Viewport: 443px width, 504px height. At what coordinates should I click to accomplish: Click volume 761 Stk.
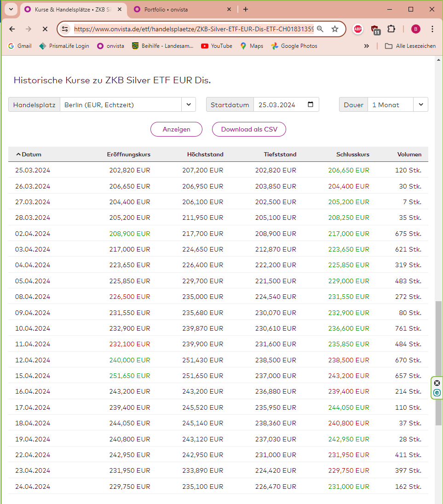(x=408, y=328)
